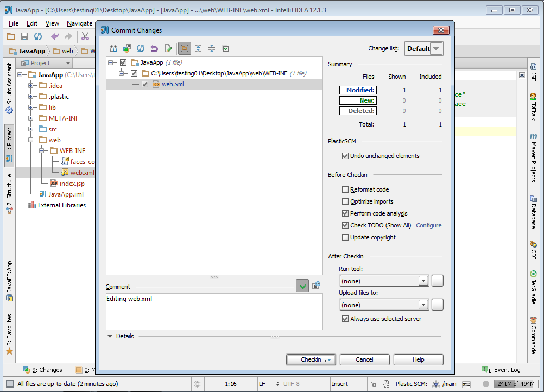Toggle Perform code analysis checkbox
This screenshot has width=544, height=392.
[345, 213]
